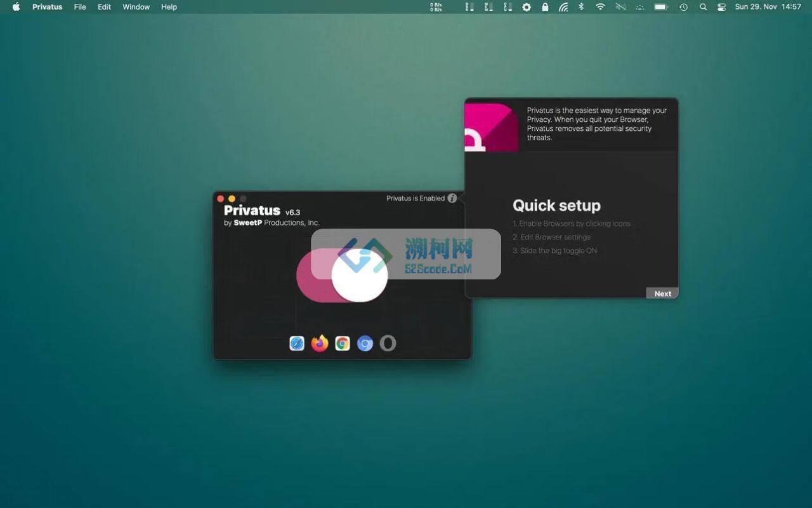Viewport: 812px width, 508px height.
Task: Click the pink Privatus logo in popover
Action: click(x=491, y=128)
